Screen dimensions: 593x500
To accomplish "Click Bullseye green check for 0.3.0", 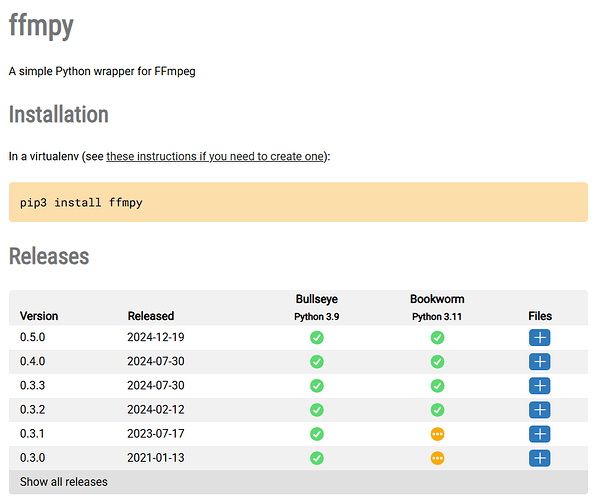I will click(x=317, y=458).
